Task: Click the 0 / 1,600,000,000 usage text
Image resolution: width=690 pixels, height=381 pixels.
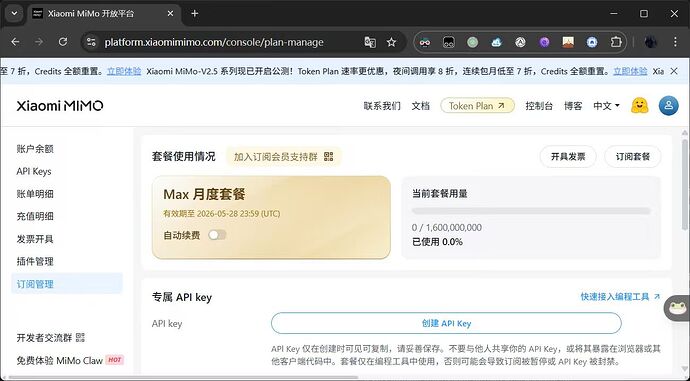Action: click(447, 227)
